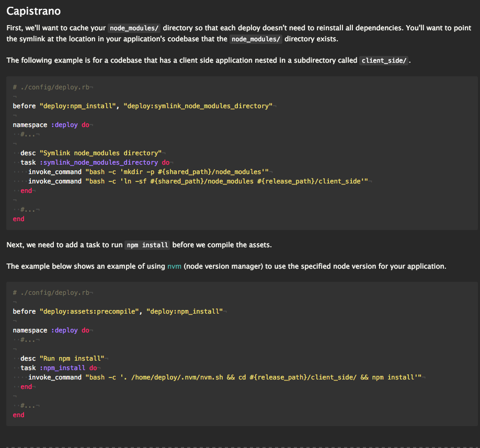Click the "Run npm install" description string
This screenshot has height=448, width=480.
click(x=72, y=359)
